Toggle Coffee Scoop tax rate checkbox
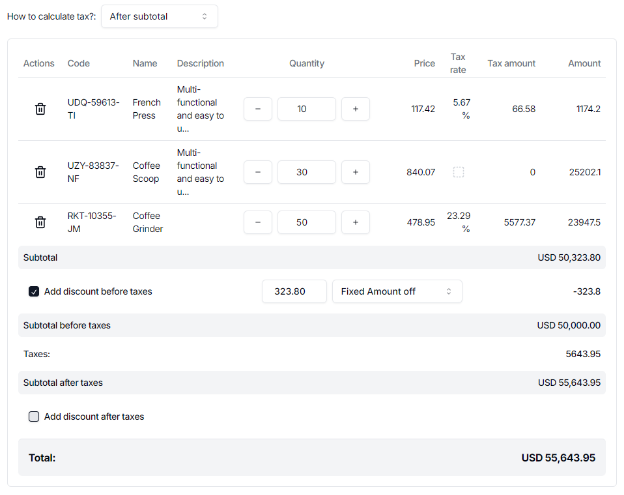624x495 pixels. 459,172
